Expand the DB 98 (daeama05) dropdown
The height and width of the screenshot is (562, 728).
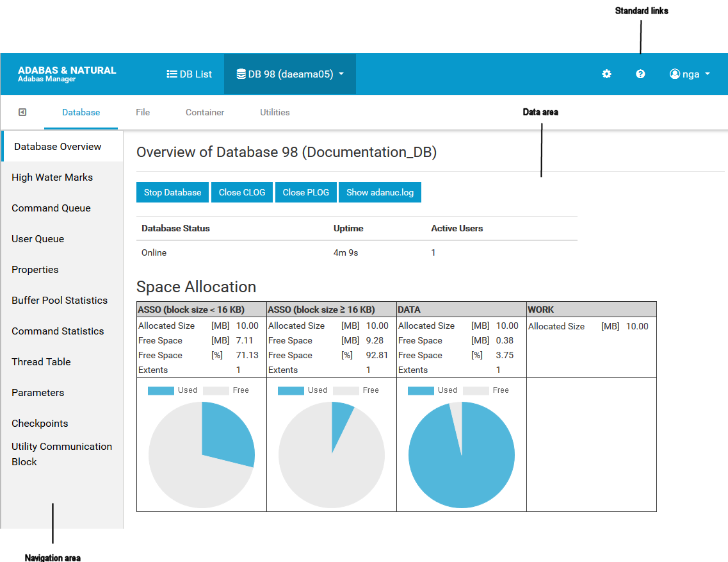[341, 74]
